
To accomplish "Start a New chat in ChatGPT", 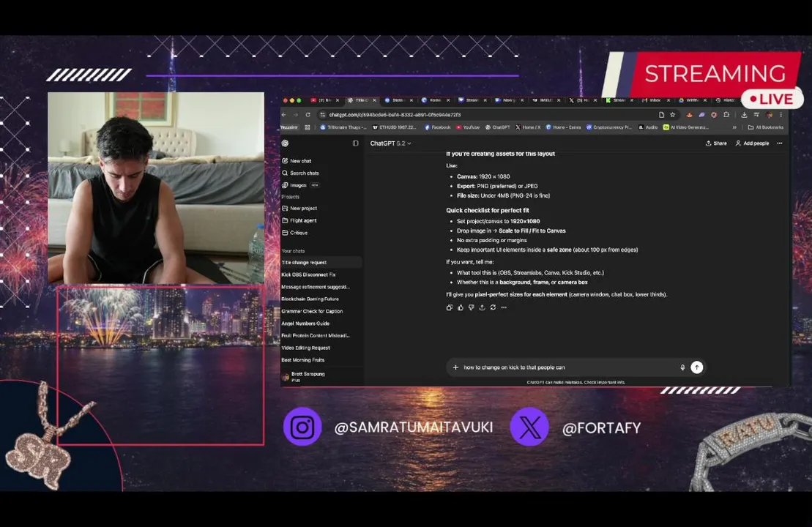I will pyautogui.click(x=297, y=161).
